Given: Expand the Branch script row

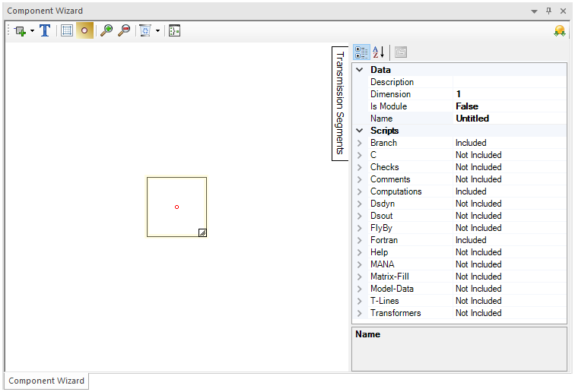Looking at the screenshot, I should point(360,143).
